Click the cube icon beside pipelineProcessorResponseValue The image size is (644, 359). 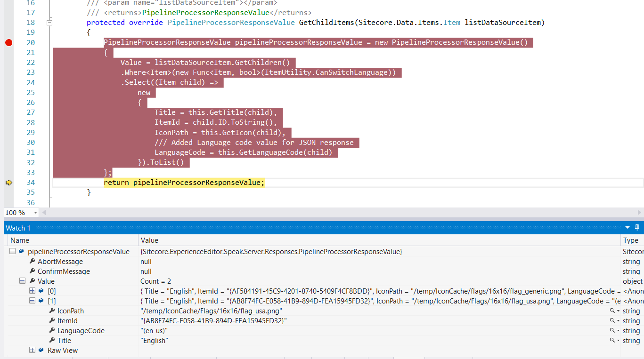click(21, 252)
